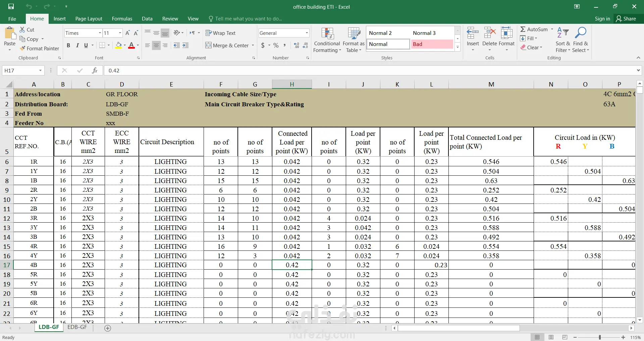This screenshot has height=341, width=644.
Task: Toggle Bold formatting
Action: pos(68,45)
